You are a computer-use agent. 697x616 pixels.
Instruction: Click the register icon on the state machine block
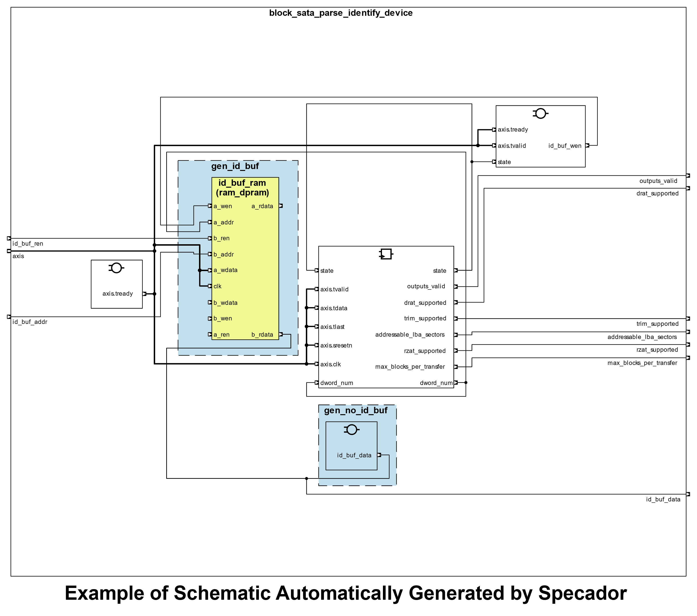coord(386,254)
